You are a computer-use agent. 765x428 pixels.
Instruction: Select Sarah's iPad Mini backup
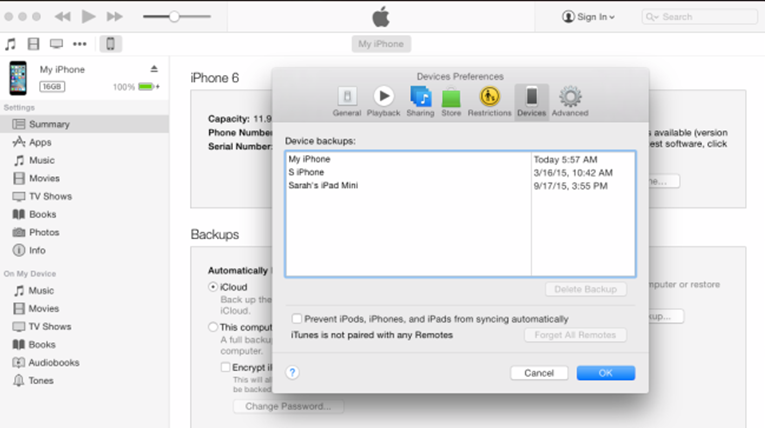[x=460, y=185]
